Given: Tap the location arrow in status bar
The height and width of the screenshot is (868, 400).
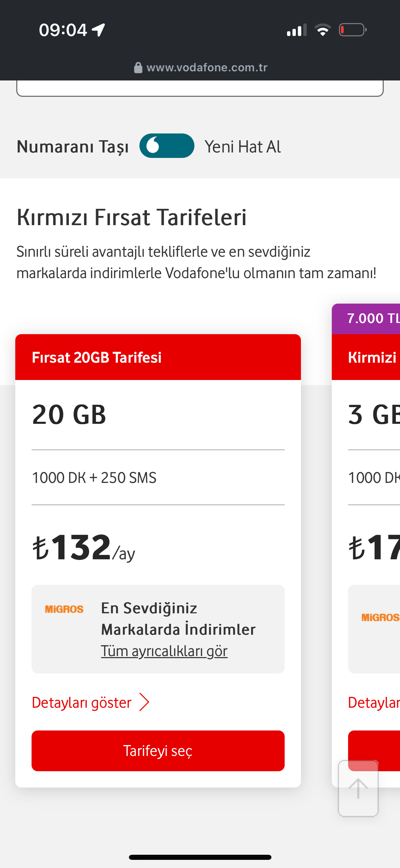Looking at the screenshot, I should (98, 30).
